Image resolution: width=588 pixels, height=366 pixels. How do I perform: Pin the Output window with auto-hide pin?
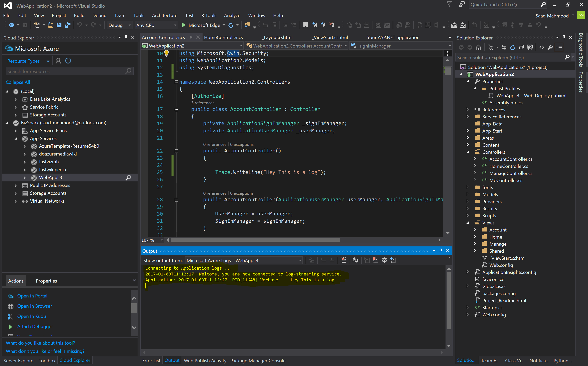(440, 251)
